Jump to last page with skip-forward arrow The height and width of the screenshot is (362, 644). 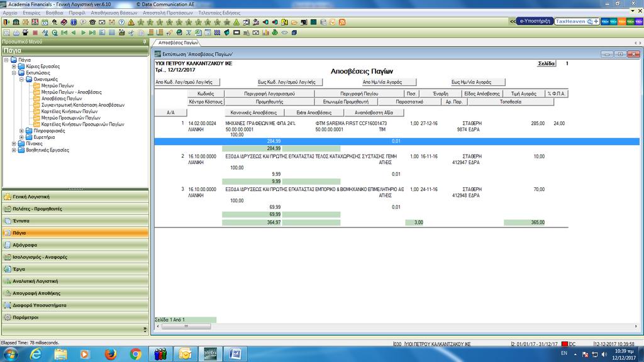(92, 33)
